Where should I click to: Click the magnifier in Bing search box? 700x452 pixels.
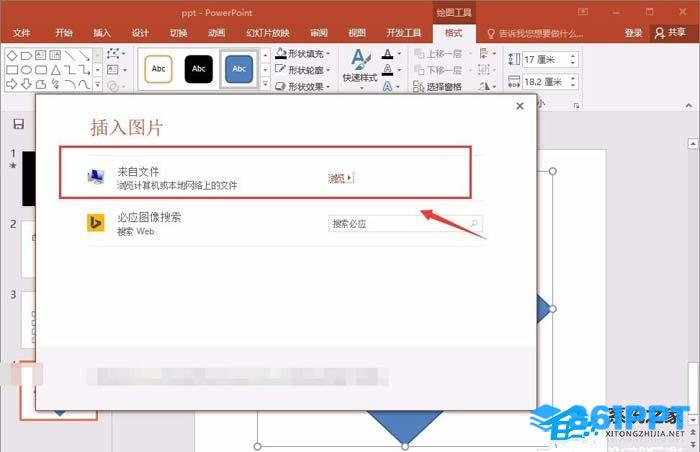(474, 223)
